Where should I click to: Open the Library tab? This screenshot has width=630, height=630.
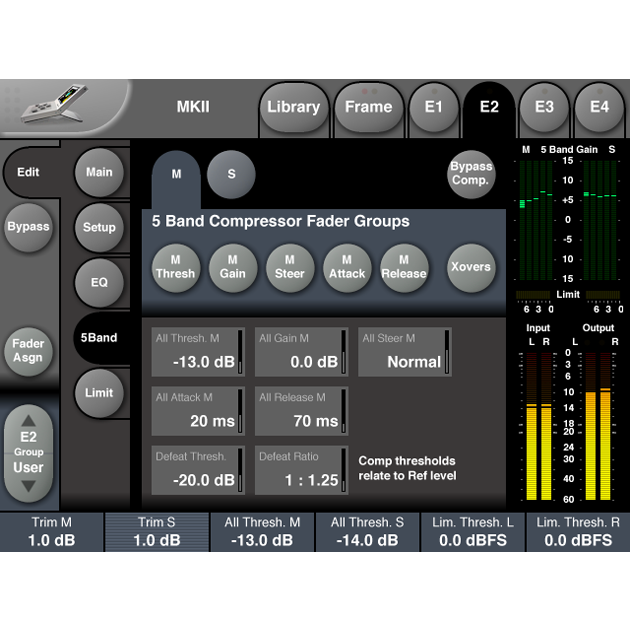[x=293, y=107]
